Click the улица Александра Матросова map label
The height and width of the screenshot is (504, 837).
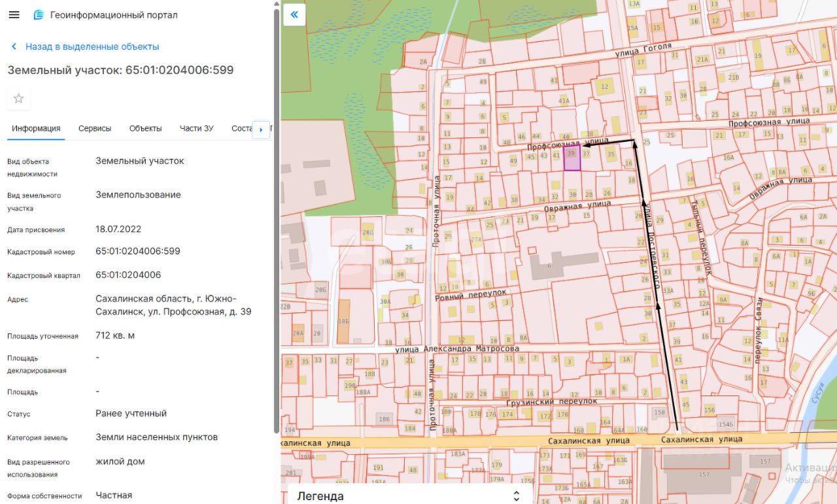click(457, 349)
